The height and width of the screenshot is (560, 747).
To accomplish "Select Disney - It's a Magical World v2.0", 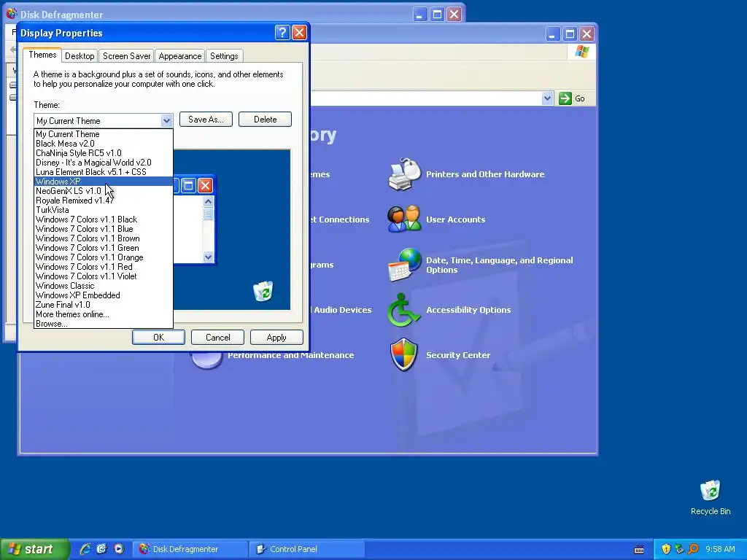I will point(104,163).
